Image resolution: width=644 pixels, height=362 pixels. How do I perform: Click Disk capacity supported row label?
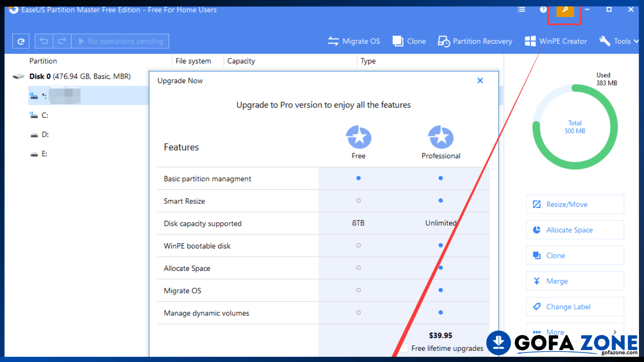[203, 224]
